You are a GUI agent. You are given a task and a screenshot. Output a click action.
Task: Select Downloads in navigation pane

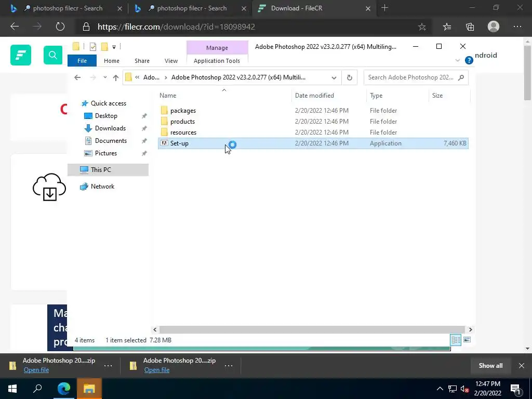point(110,128)
